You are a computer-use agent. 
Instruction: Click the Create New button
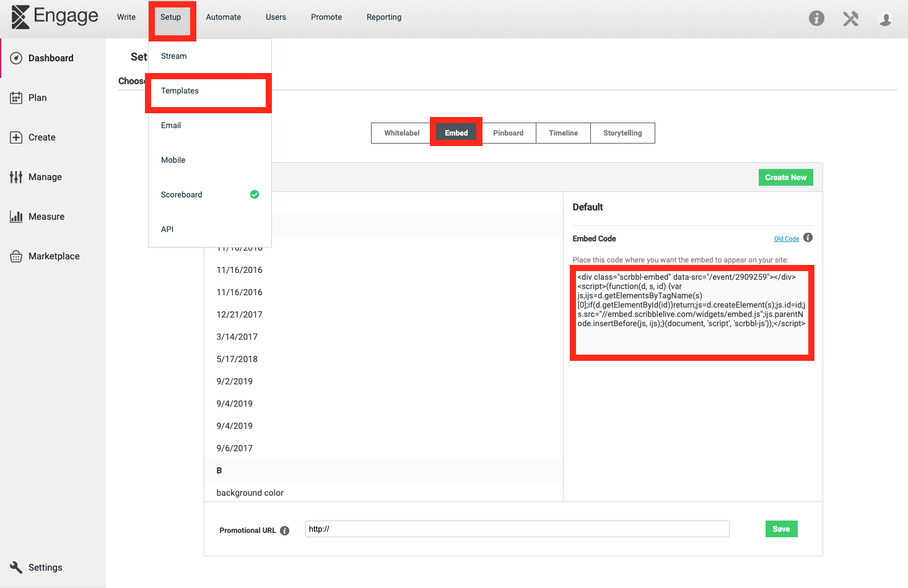786,178
